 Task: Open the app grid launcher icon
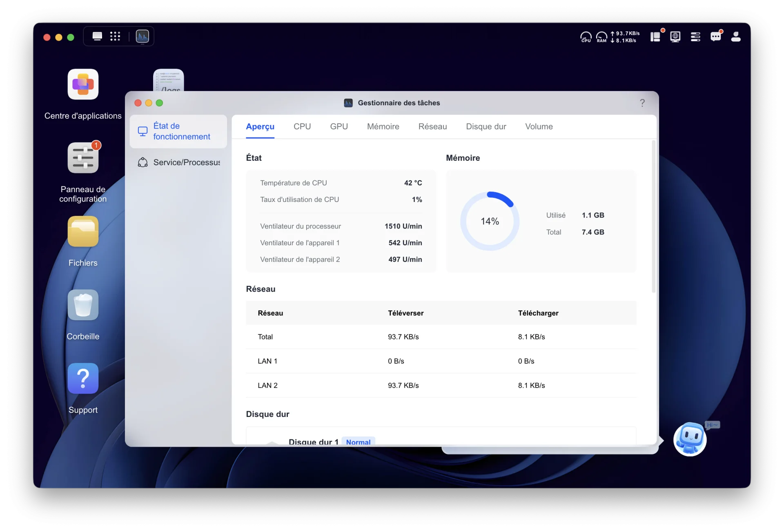(x=115, y=36)
